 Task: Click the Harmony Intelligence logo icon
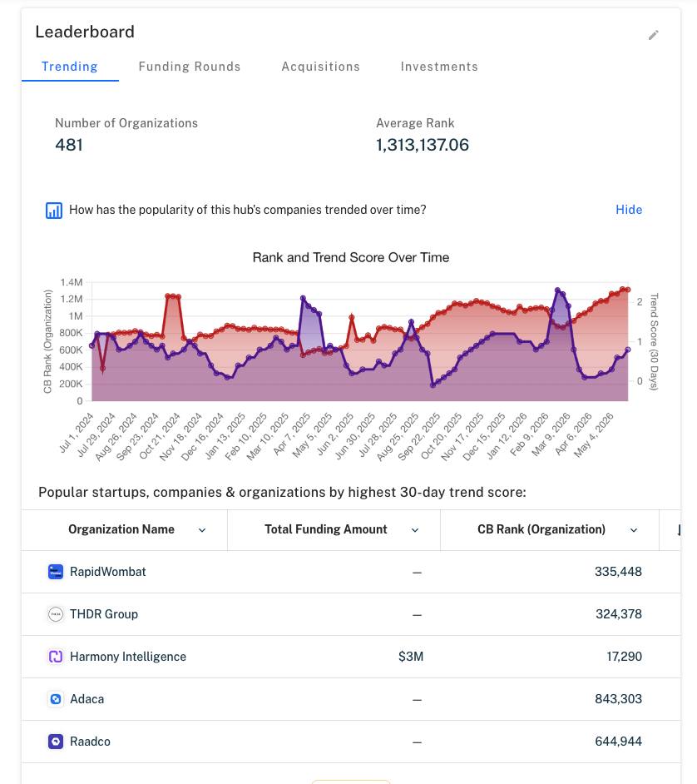coord(56,657)
